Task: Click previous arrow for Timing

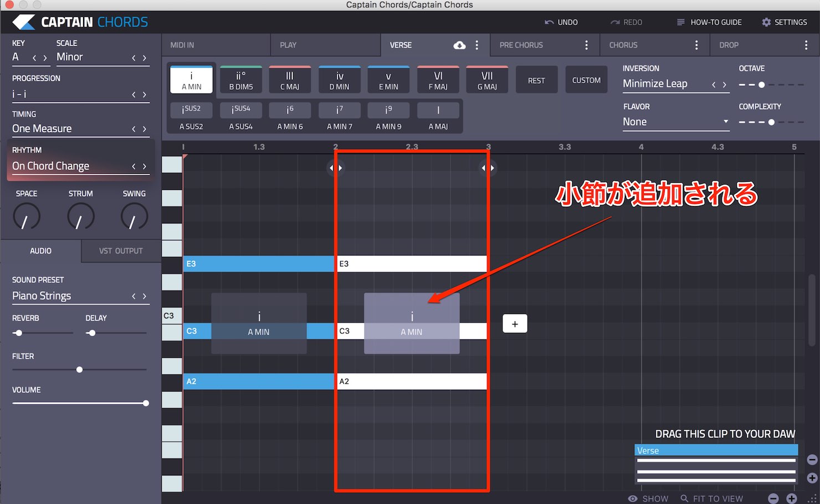Action: pyautogui.click(x=134, y=129)
